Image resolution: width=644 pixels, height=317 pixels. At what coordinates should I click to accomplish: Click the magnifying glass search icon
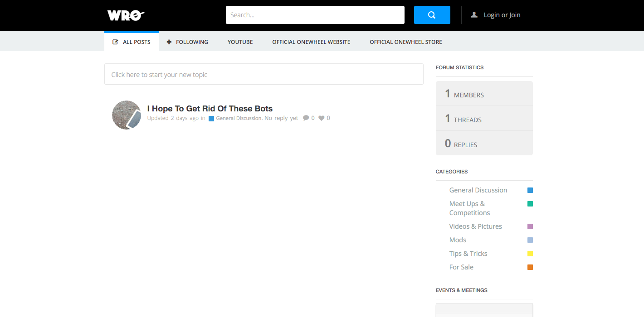[431, 14]
